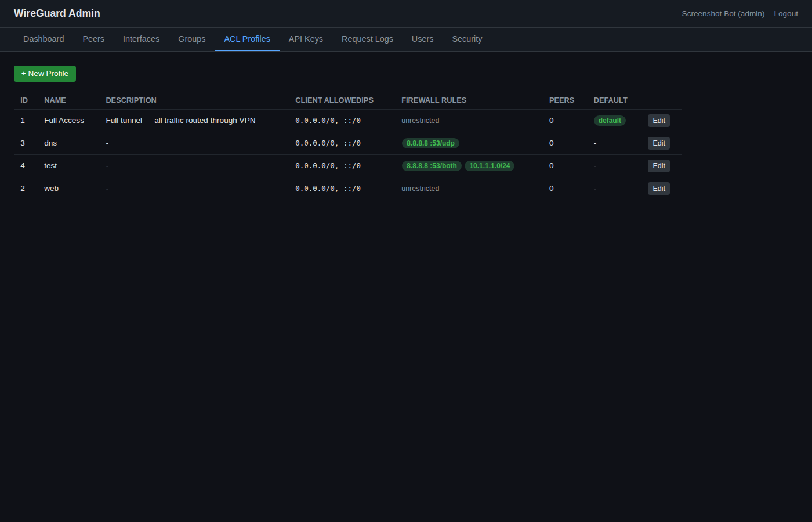Image resolution: width=812 pixels, height=522 pixels.
Task: Edit the Full Access profile
Action: [x=658, y=120]
